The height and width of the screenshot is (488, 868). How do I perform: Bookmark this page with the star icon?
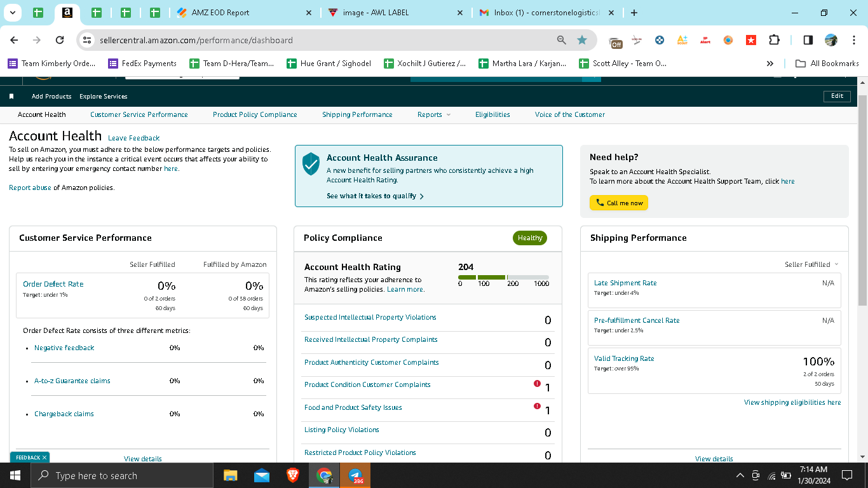pos(582,40)
